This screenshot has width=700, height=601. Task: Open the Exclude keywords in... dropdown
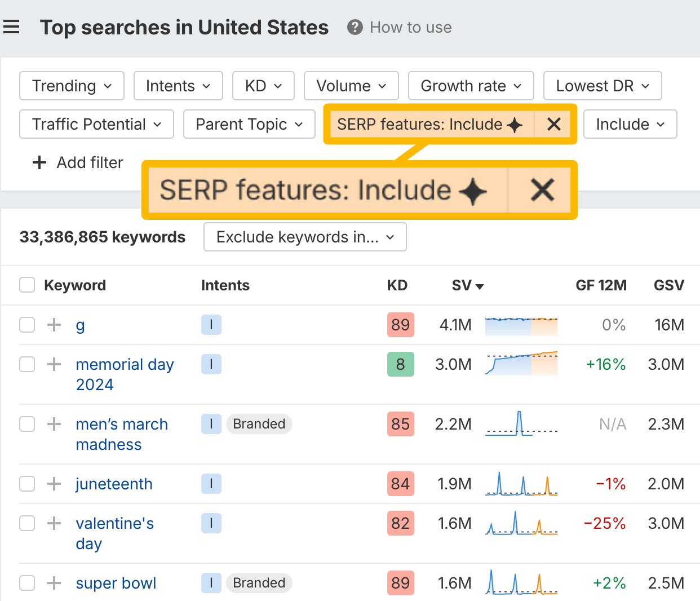click(x=304, y=237)
